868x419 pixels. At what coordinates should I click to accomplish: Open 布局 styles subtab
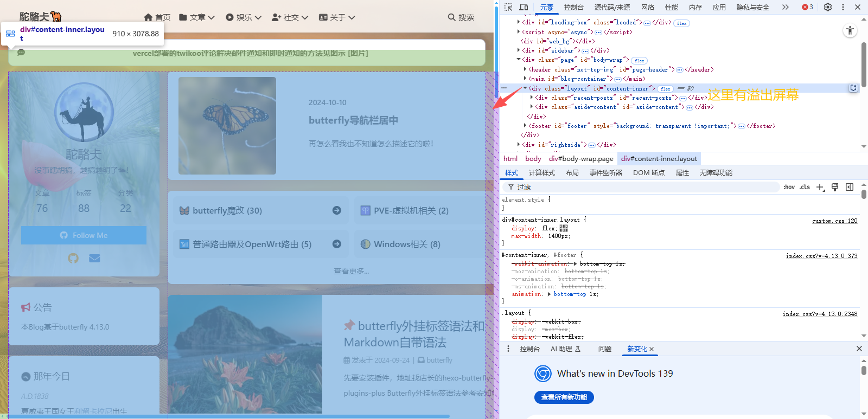click(572, 172)
